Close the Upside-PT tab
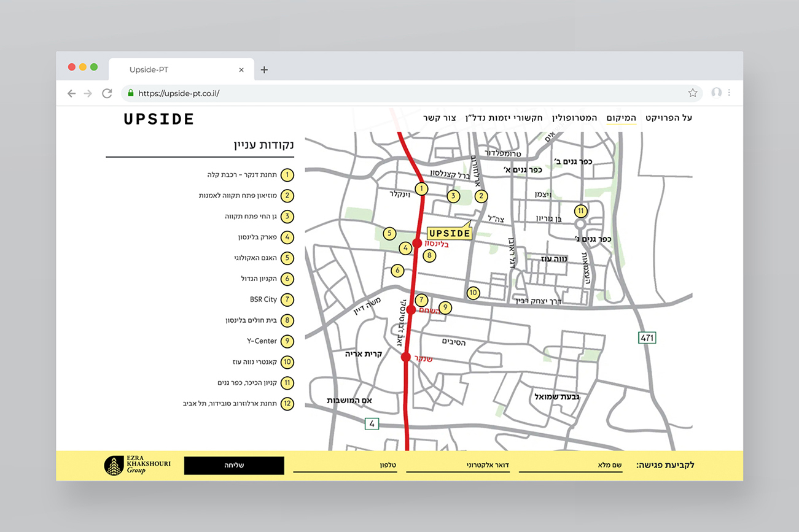799x532 pixels. pyautogui.click(x=241, y=70)
